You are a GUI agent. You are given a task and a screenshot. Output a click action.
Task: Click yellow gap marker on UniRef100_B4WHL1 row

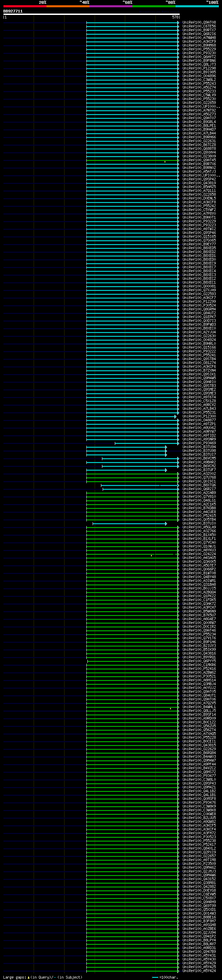pyautogui.click(x=170, y=709)
